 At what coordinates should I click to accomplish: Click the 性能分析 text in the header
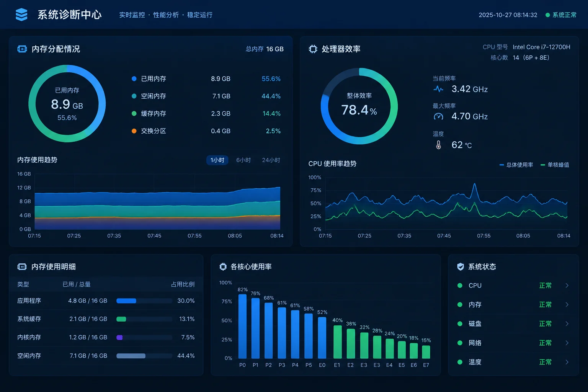point(166,15)
